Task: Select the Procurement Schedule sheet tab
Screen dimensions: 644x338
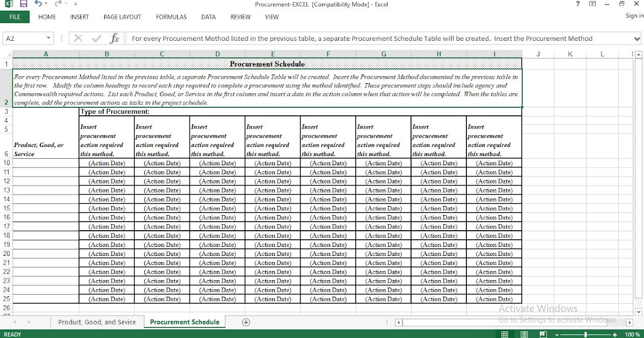Action: [x=185, y=322]
